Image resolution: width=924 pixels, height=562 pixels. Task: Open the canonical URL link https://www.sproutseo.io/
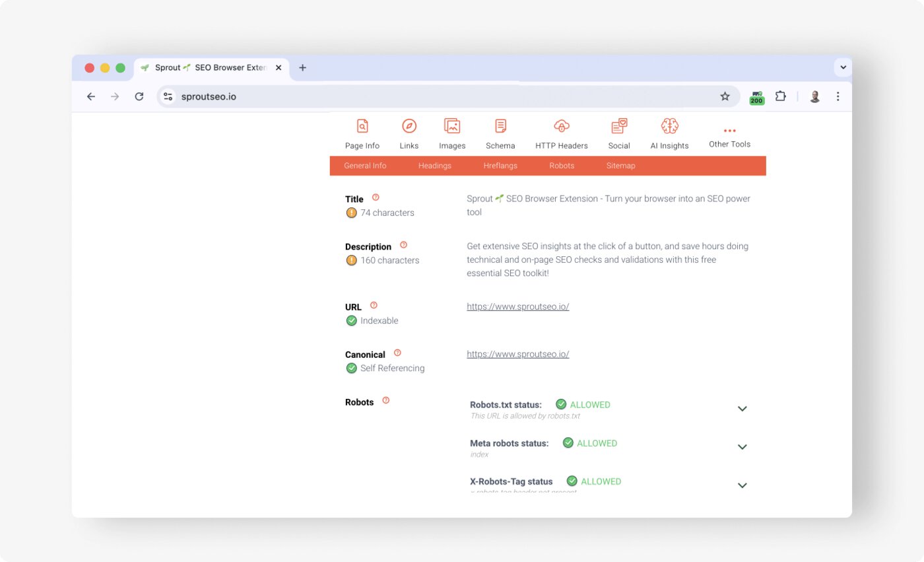tap(517, 354)
